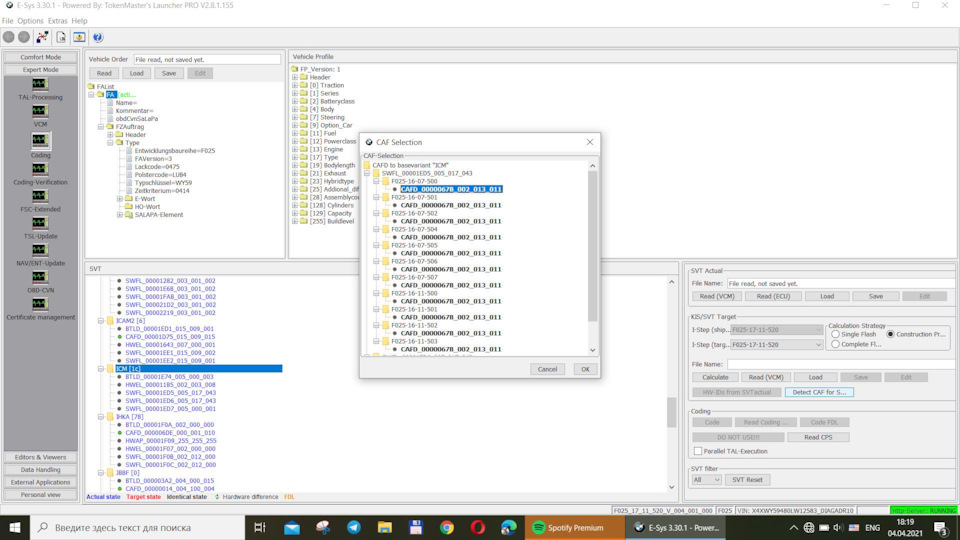Click the Calculate button
This screenshot has width=960, height=540.
pos(715,377)
